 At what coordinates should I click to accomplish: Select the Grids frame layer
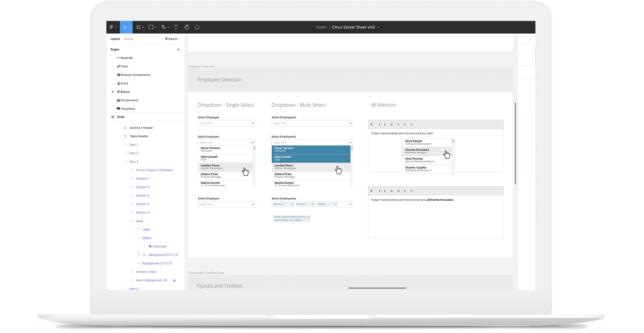[121, 117]
